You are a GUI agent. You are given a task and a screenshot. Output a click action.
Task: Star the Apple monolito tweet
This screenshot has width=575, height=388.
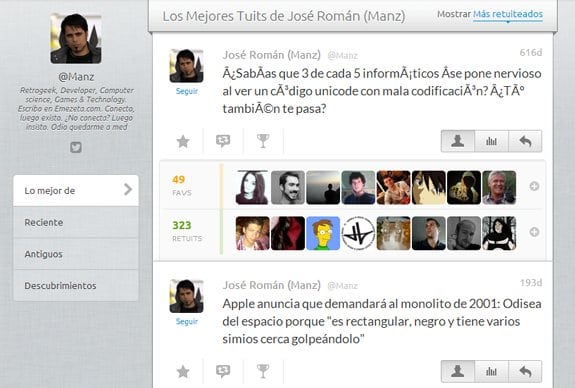coord(183,371)
